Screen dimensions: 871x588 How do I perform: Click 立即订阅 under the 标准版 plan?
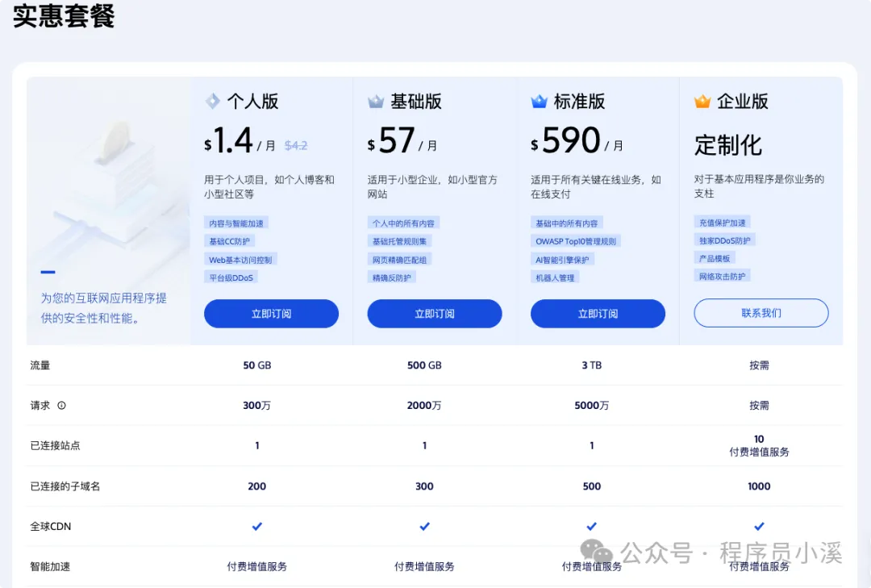click(x=598, y=313)
